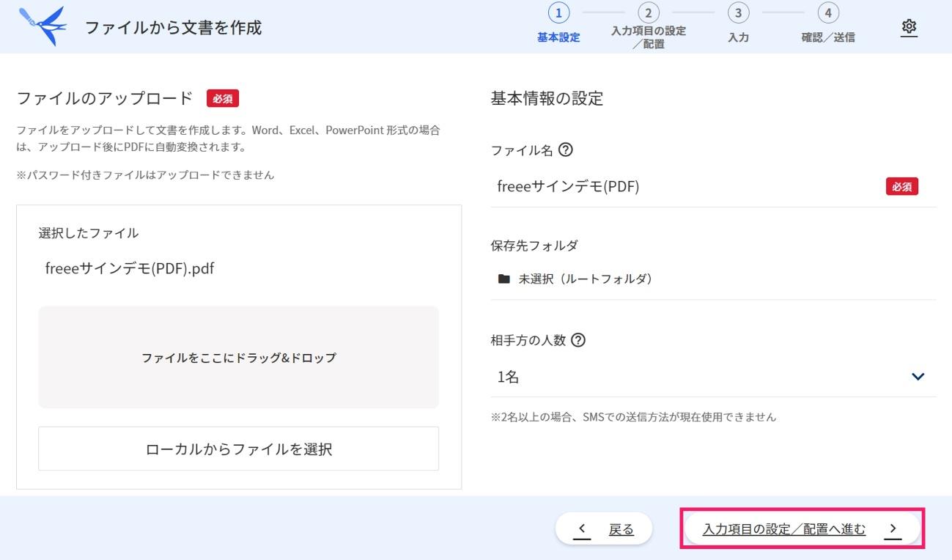Click the SMS restriction note text
The height and width of the screenshot is (560, 952).
tap(633, 417)
